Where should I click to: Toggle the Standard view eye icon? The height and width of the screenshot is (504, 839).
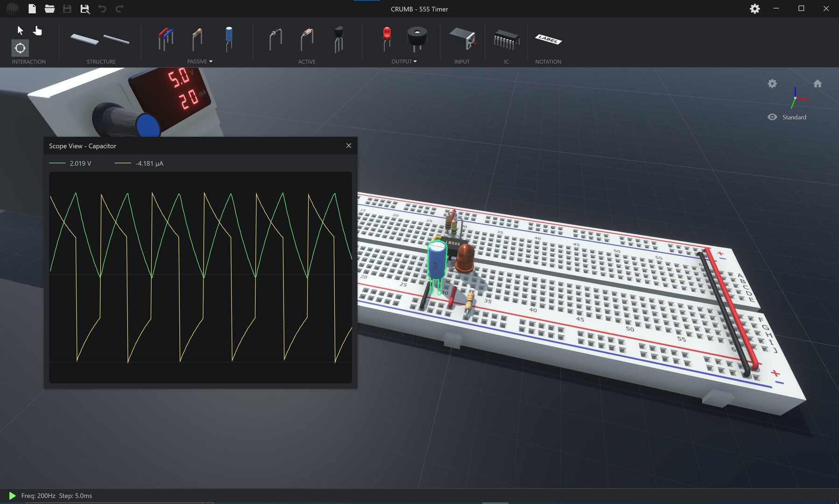coord(772,117)
